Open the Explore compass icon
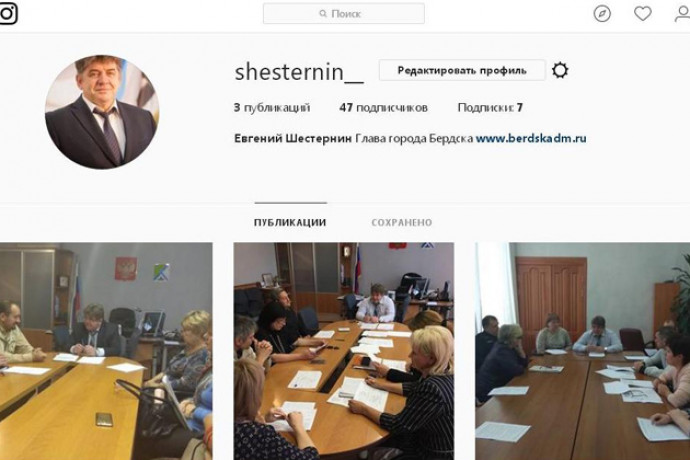690x460 pixels. point(602,14)
